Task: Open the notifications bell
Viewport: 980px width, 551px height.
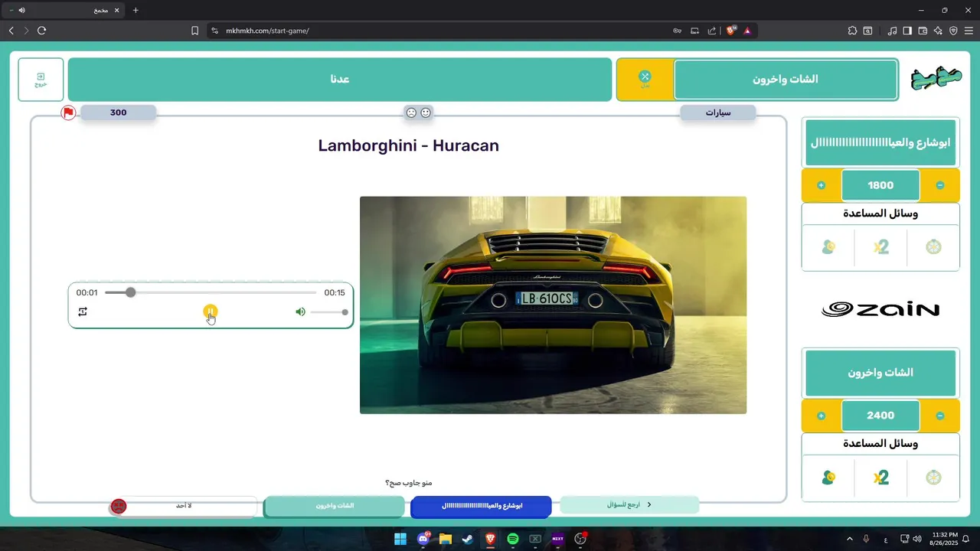Action: pyautogui.click(x=966, y=539)
